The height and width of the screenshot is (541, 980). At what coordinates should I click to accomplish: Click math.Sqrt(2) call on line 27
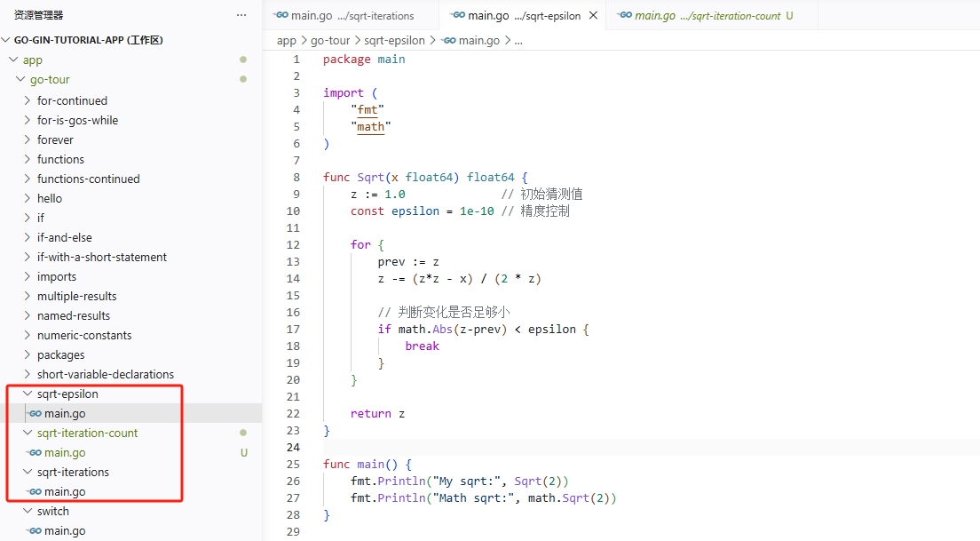tap(569, 497)
